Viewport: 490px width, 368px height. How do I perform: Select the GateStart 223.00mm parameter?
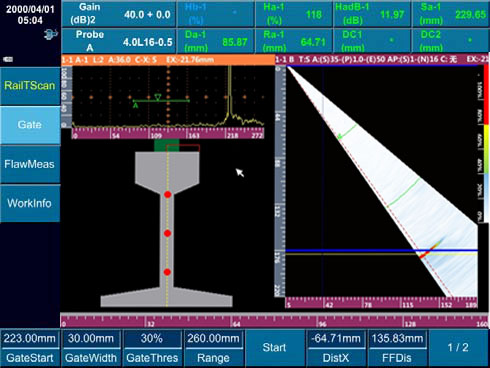30,348
